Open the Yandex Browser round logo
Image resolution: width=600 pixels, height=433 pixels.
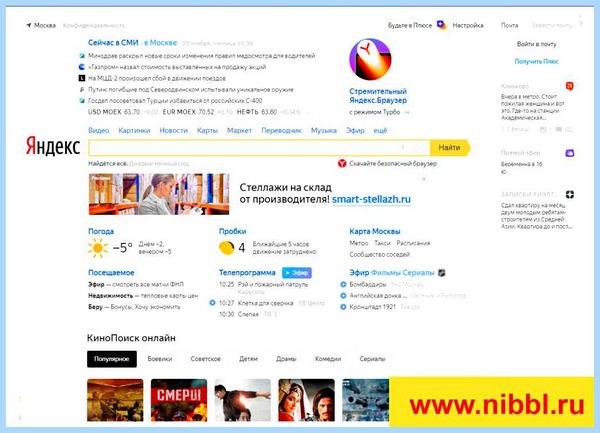coord(370,59)
